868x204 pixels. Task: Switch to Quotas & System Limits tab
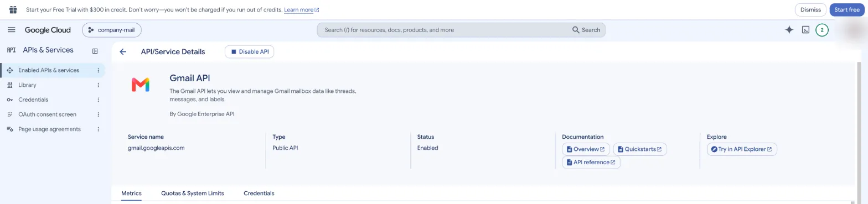193,193
